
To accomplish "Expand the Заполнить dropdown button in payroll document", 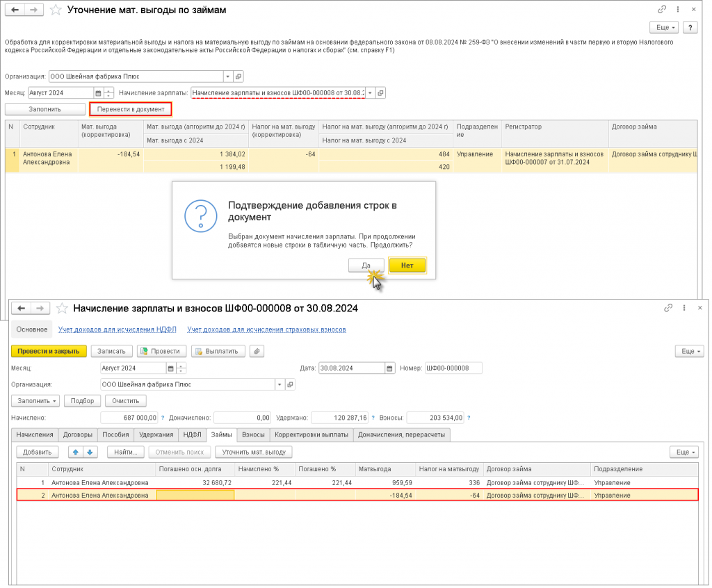I will 36,401.
